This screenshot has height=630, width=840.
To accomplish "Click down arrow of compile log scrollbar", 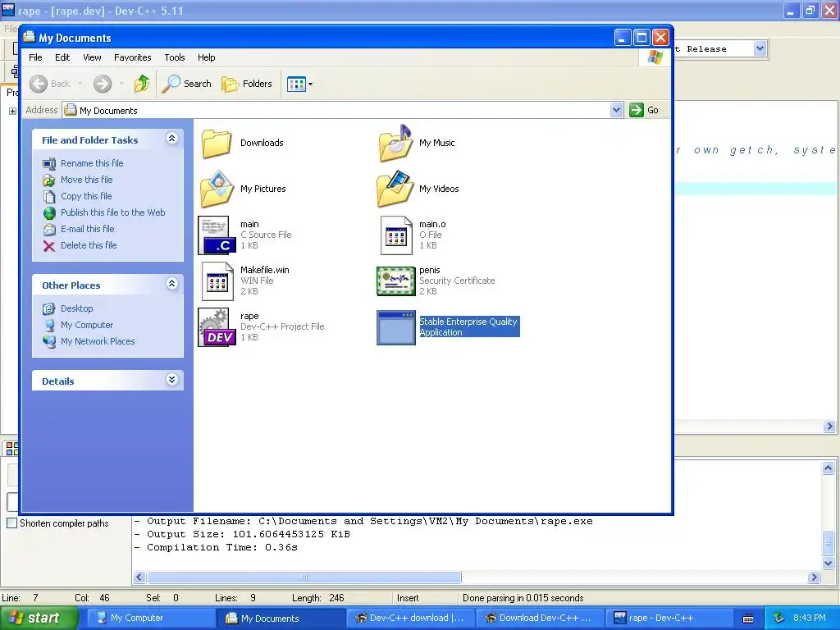I will [x=828, y=563].
